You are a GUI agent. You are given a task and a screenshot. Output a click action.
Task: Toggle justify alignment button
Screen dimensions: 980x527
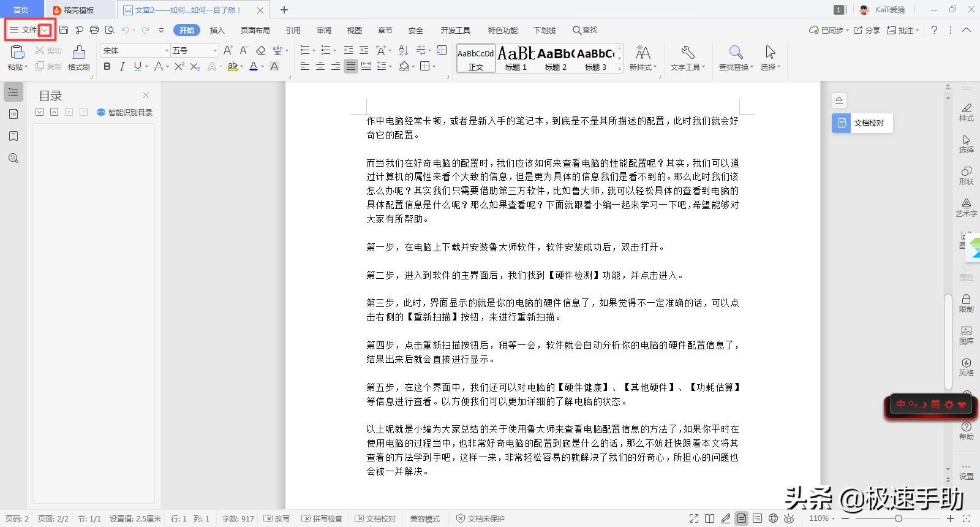pyautogui.click(x=351, y=66)
